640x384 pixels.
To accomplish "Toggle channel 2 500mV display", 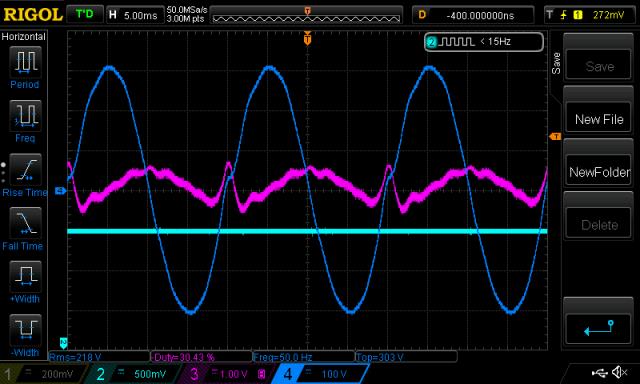I will (134, 374).
